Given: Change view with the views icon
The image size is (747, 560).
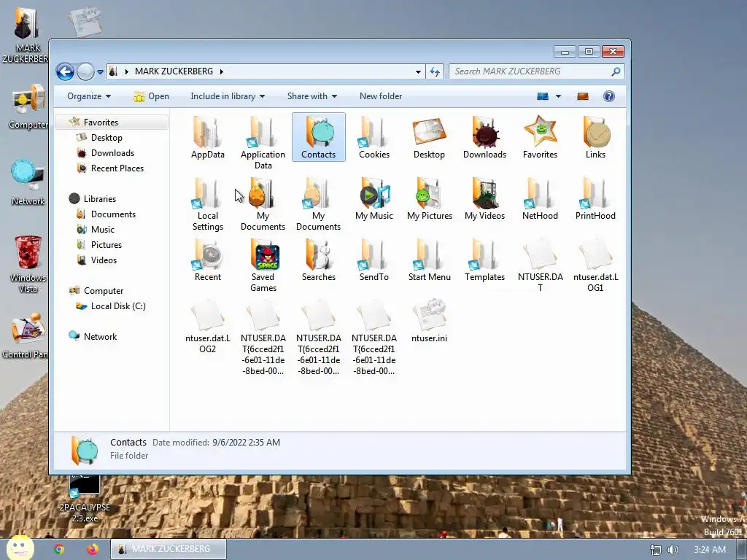Looking at the screenshot, I should point(543,96).
